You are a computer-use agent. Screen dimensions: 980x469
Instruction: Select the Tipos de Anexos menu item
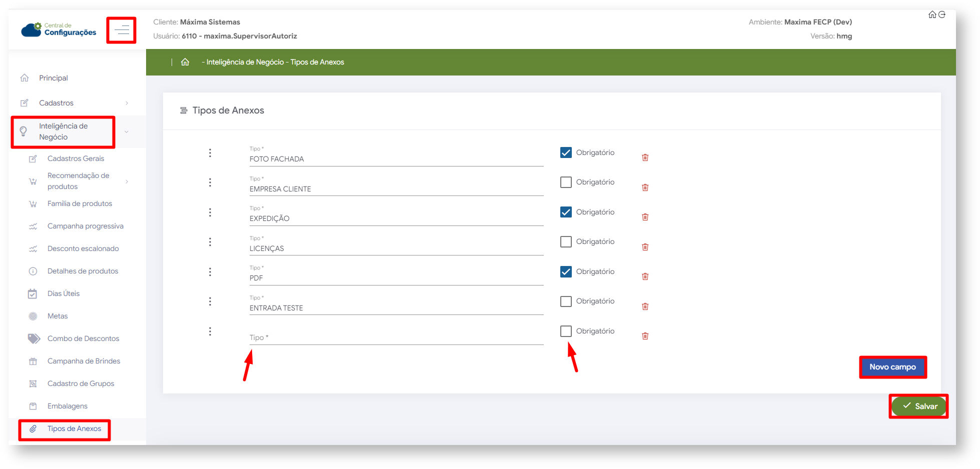74,428
